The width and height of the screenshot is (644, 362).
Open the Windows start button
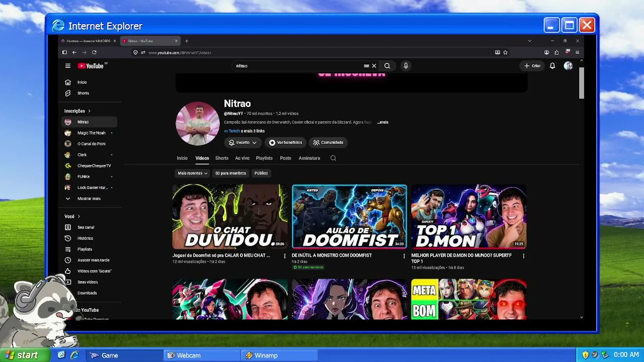coord(25,355)
